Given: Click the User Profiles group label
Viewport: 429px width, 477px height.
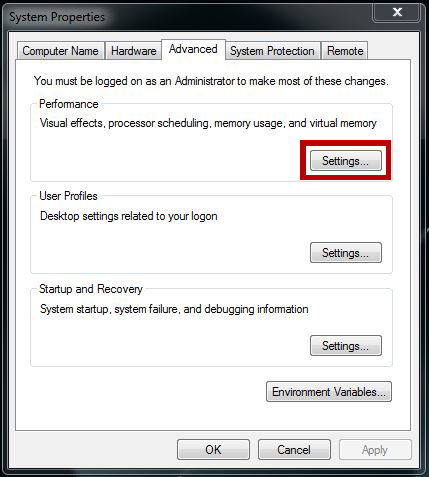Looking at the screenshot, I should point(68,196).
